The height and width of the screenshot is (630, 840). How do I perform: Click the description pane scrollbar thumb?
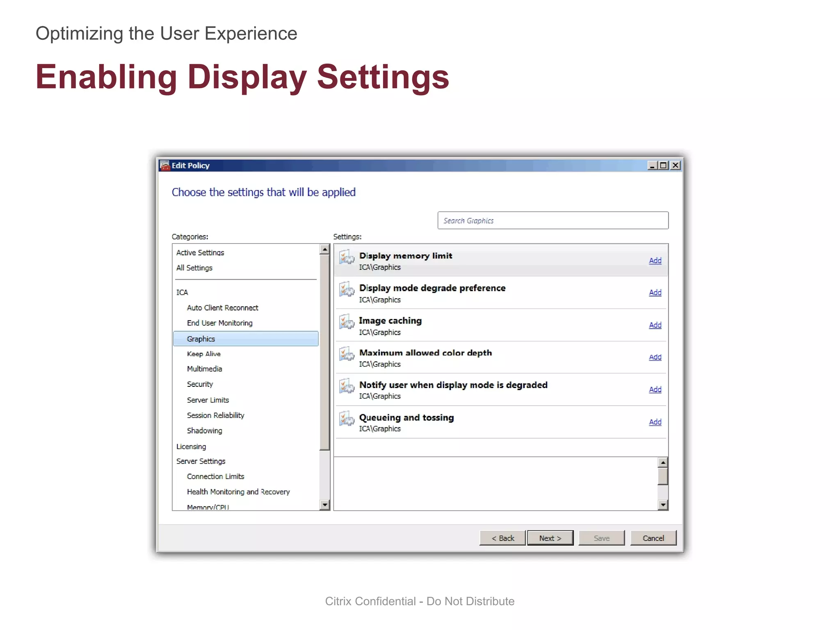pyautogui.click(x=663, y=476)
